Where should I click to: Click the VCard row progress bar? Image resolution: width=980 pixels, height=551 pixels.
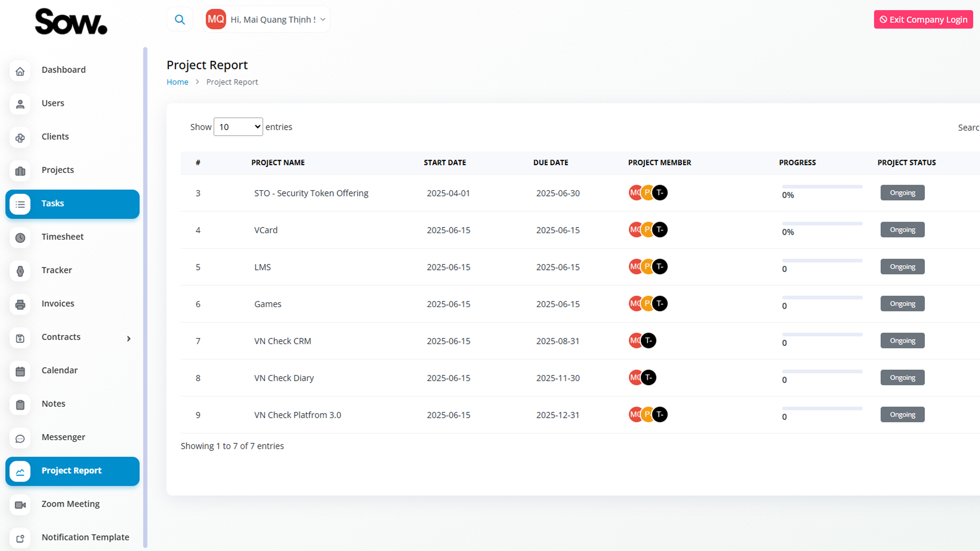click(x=822, y=223)
